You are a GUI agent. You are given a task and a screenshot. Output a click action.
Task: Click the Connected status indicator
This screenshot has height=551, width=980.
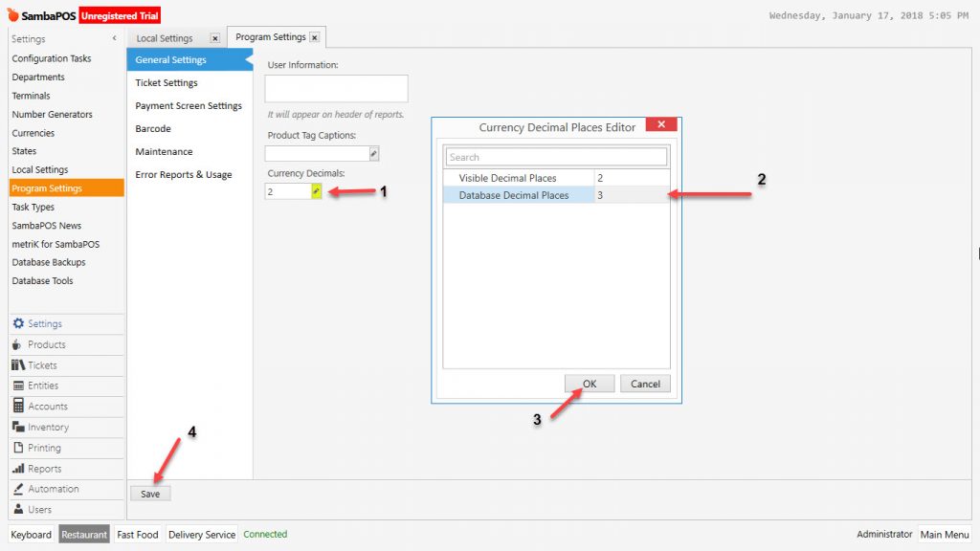click(265, 534)
